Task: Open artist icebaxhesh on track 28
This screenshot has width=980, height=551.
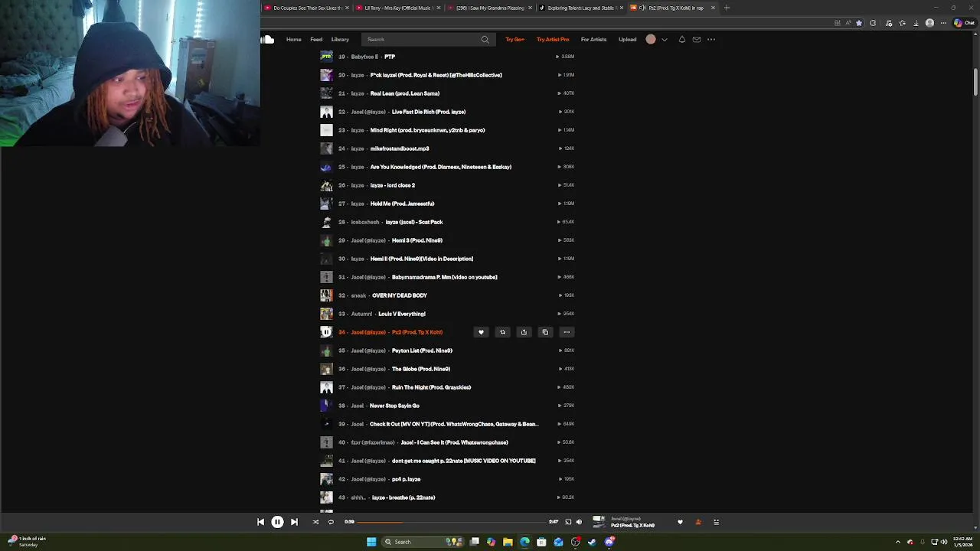Action: point(364,222)
